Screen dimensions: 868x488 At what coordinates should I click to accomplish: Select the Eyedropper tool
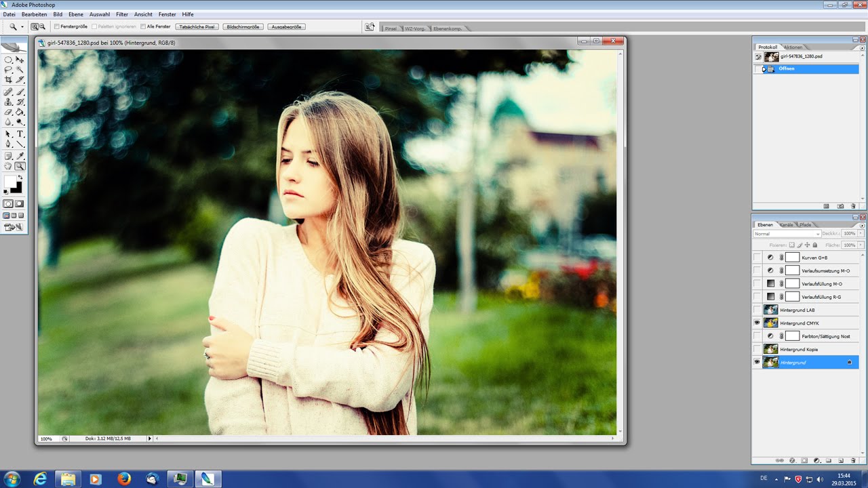click(x=20, y=156)
